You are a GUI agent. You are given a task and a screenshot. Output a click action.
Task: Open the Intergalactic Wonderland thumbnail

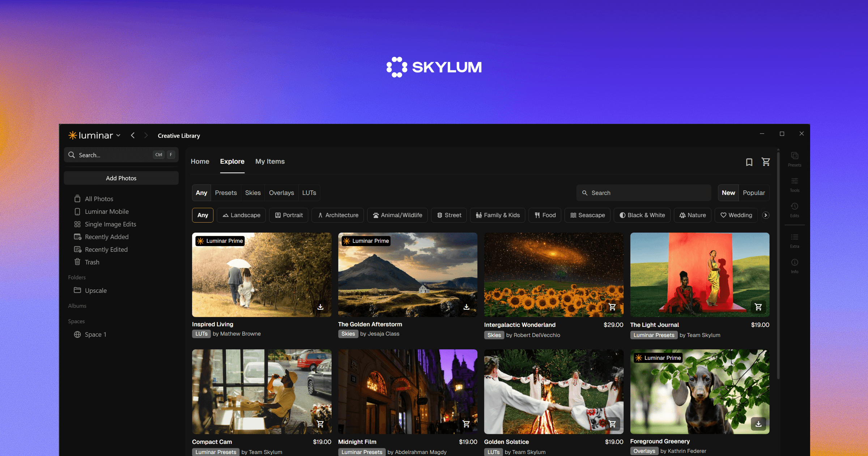[554, 275]
